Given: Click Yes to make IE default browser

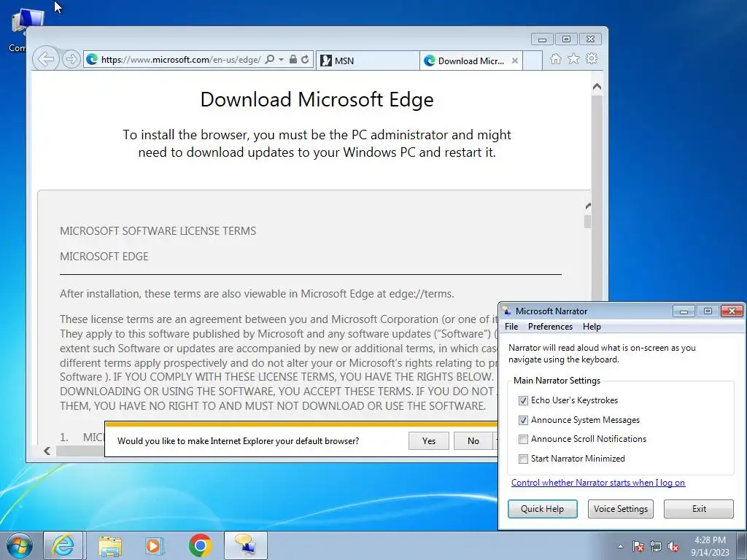Looking at the screenshot, I should [x=429, y=441].
